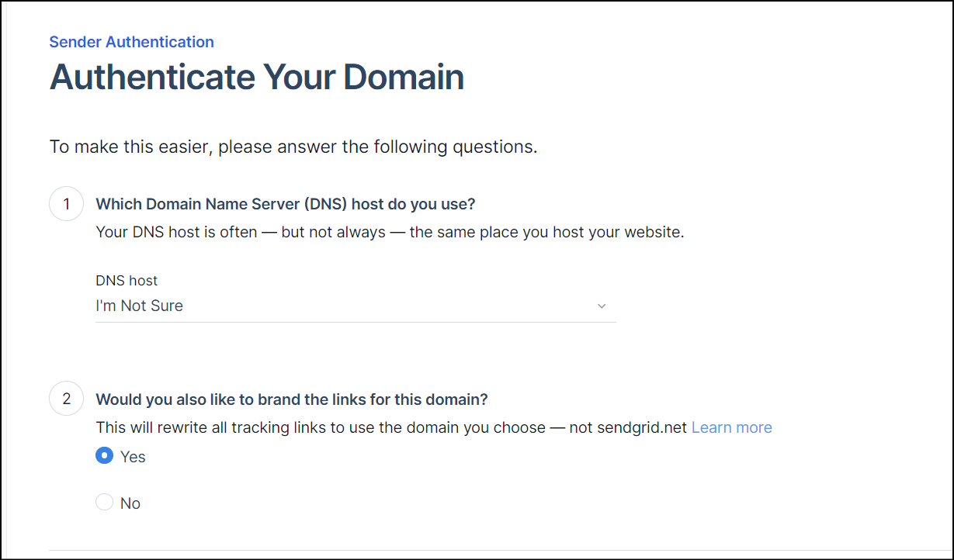Click the step 1 number circle
This screenshot has height=560, width=954.
66,204
